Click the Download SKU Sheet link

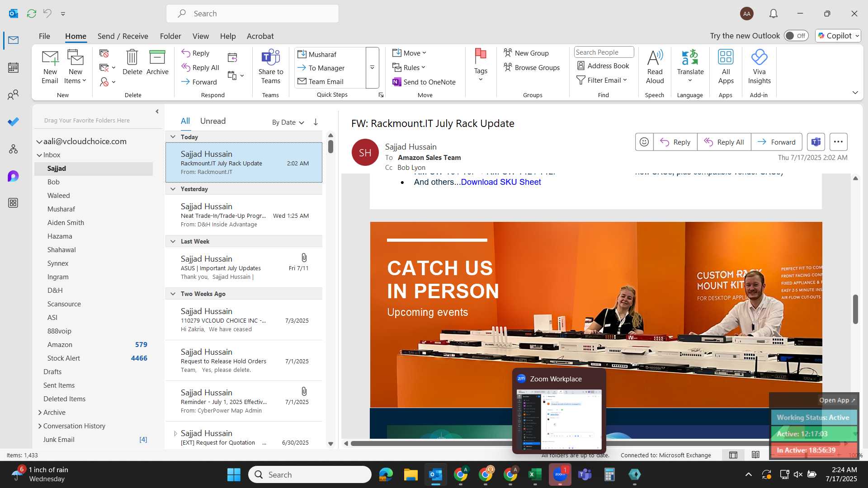click(x=500, y=182)
